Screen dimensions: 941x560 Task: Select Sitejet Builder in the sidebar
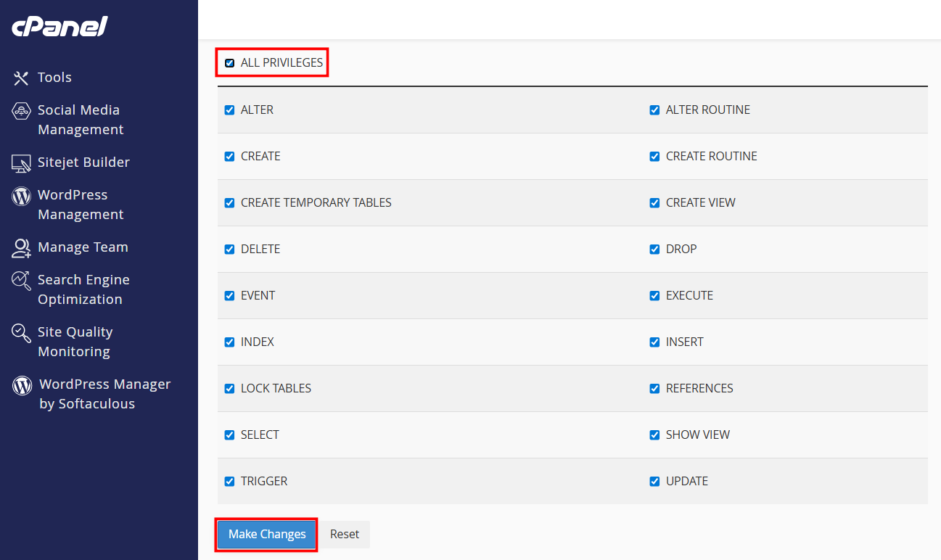pos(83,162)
